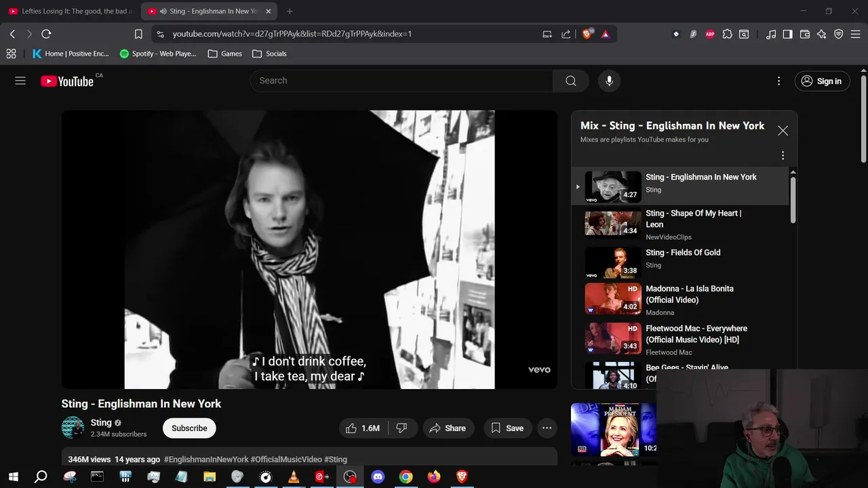Open VLC media player from taskbar
This screenshot has width=868, height=488.
[x=294, y=476]
